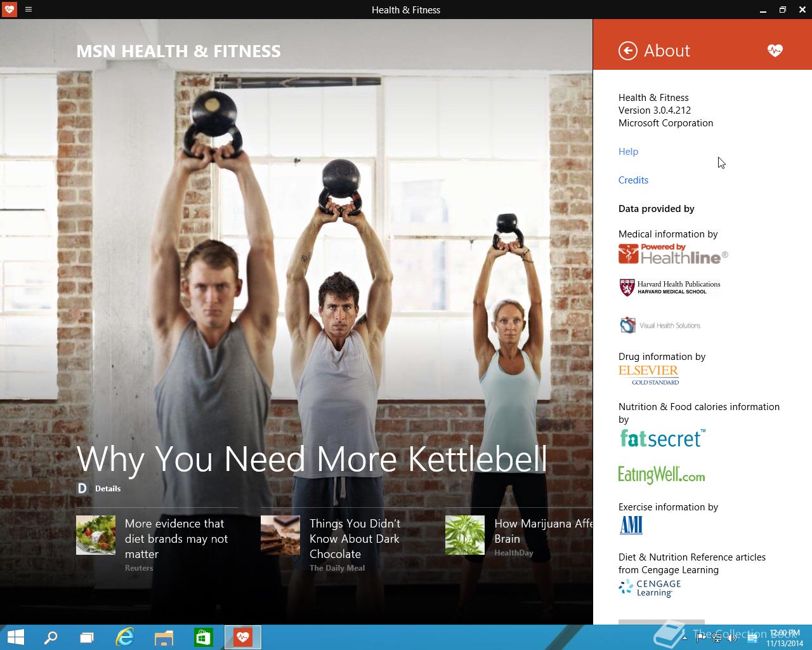Open taskbar Search

pyautogui.click(x=51, y=637)
